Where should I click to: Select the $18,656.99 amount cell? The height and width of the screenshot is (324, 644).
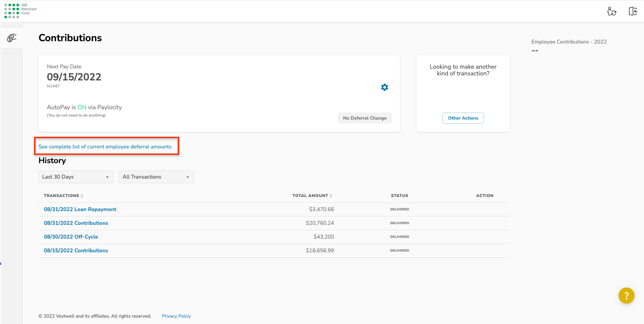click(x=320, y=251)
